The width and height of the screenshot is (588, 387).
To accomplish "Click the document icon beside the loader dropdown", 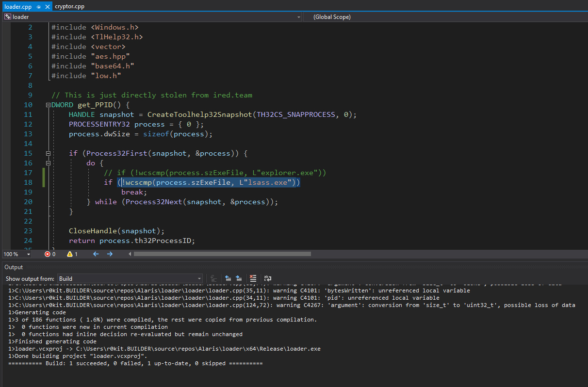I will click(x=7, y=16).
